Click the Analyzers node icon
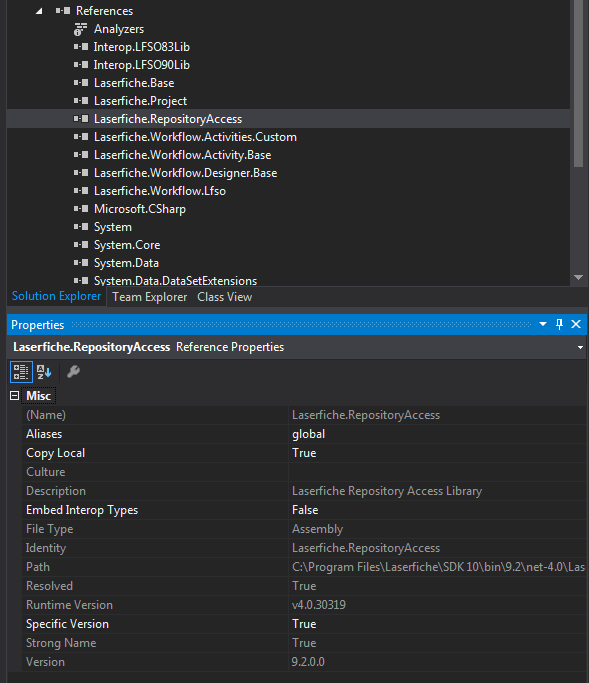The image size is (589, 683). pos(80,29)
